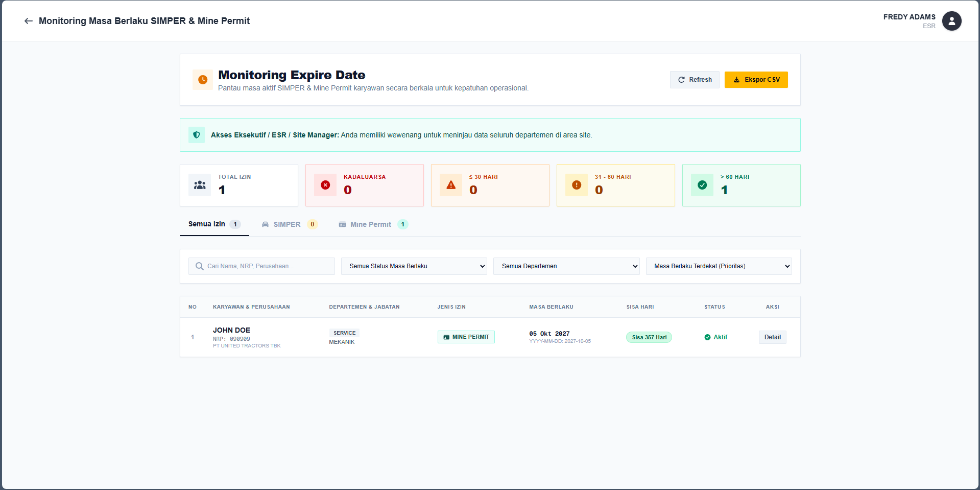Click the MEKANIK job title
This screenshot has height=490, width=980.
click(x=342, y=342)
